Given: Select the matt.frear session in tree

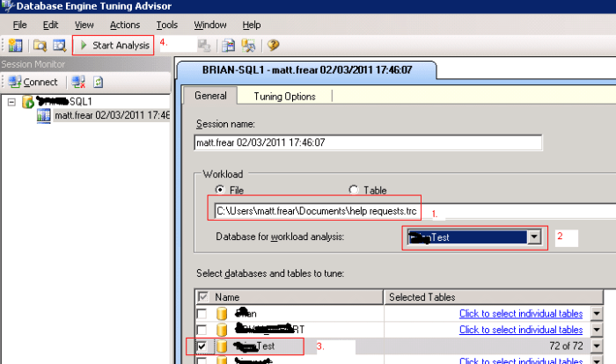Looking at the screenshot, I should pos(106,115).
